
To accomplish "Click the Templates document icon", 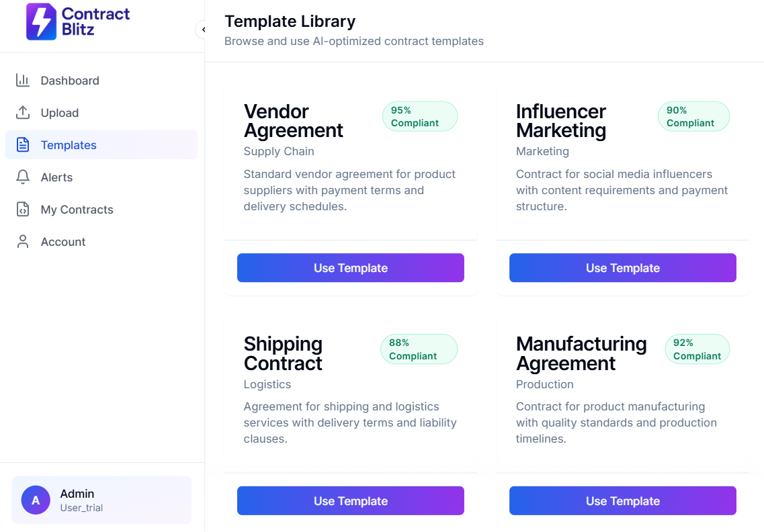I will [x=23, y=145].
